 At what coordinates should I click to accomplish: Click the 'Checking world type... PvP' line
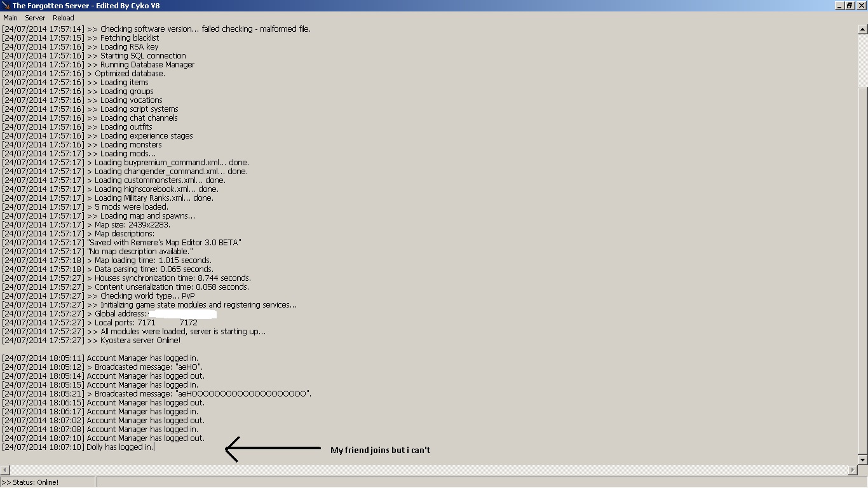point(98,296)
